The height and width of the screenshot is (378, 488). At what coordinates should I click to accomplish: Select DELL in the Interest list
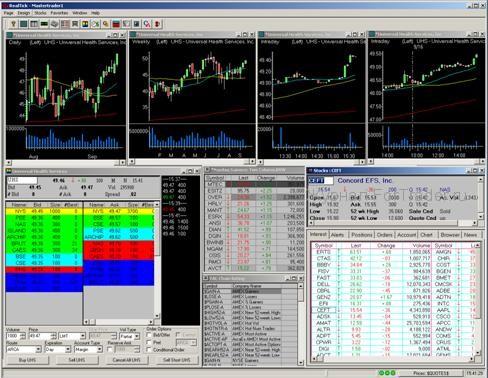click(x=323, y=284)
